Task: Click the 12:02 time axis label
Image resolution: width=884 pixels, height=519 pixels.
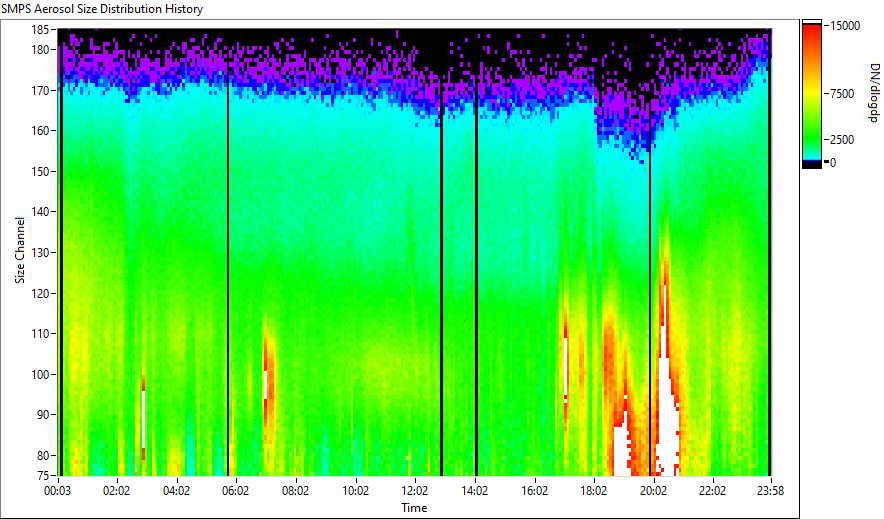Action: [x=415, y=491]
